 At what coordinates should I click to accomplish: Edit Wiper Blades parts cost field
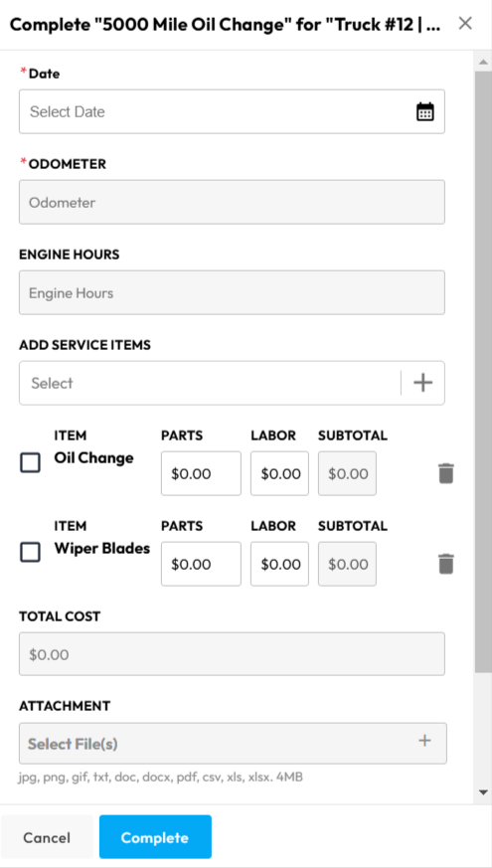(x=201, y=564)
